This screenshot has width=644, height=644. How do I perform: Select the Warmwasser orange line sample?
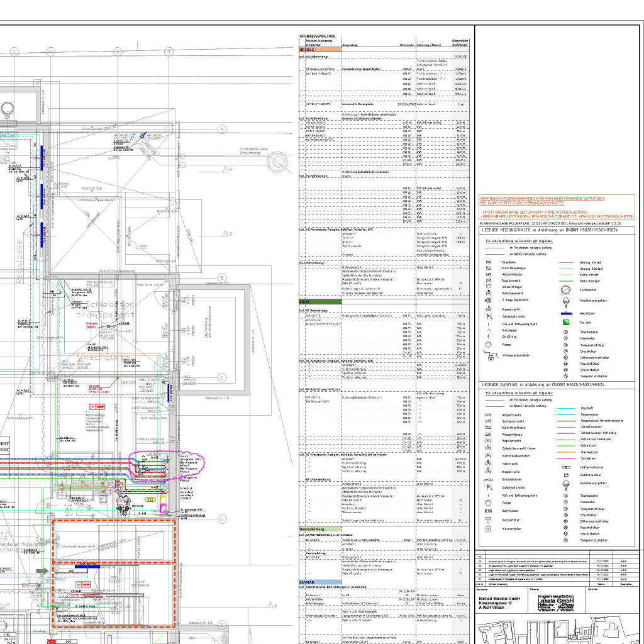point(566,451)
